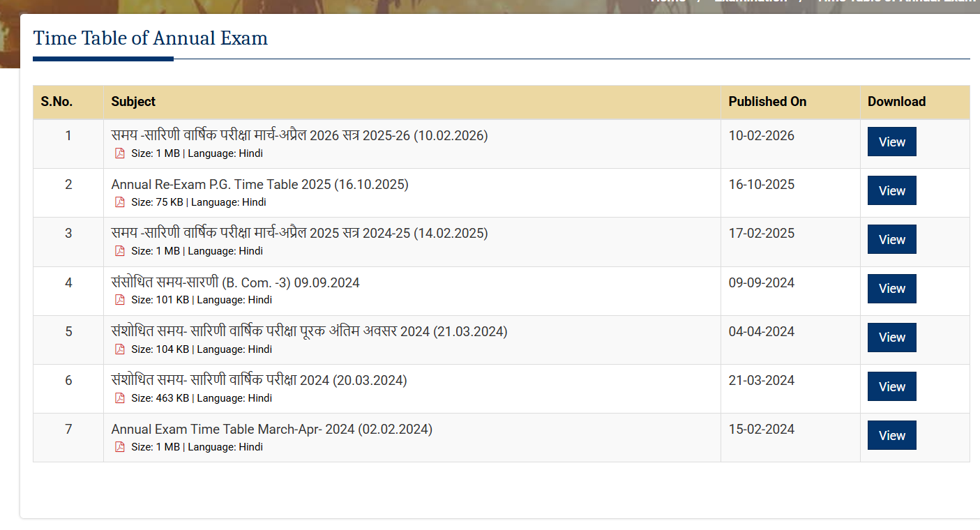The width and height of the screenshot is (980, 530).
Task: Select the PDF icon for Annual Exam Time Table March-Apr- 2024
Action: point(119,446)
